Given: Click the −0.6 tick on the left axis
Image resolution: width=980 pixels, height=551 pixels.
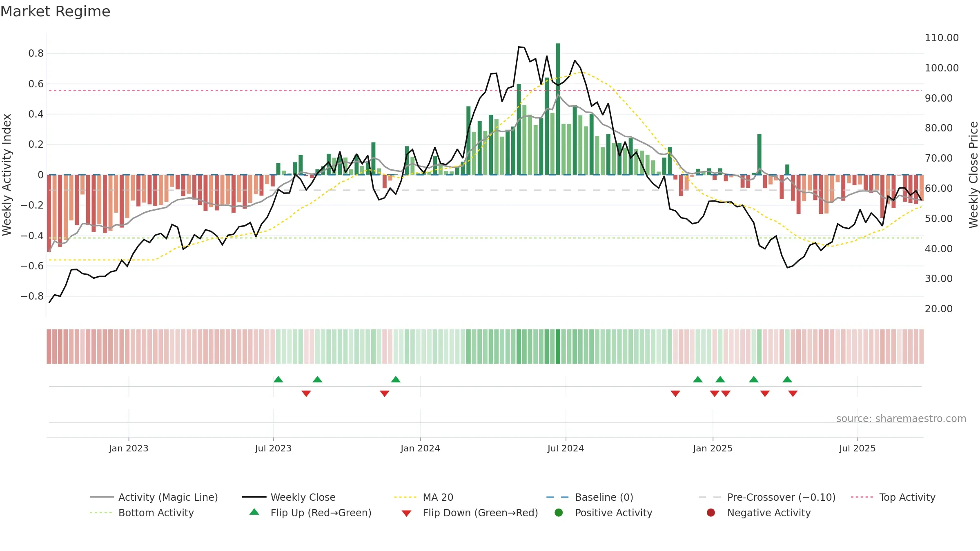Looking at the screenshot, I should coord(32,266).
